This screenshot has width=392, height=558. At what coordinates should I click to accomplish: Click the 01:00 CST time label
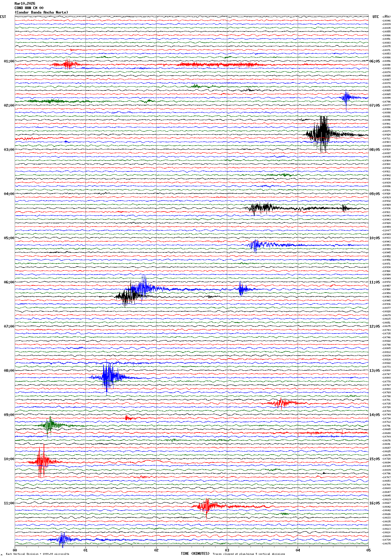click(x=9, y=61)
